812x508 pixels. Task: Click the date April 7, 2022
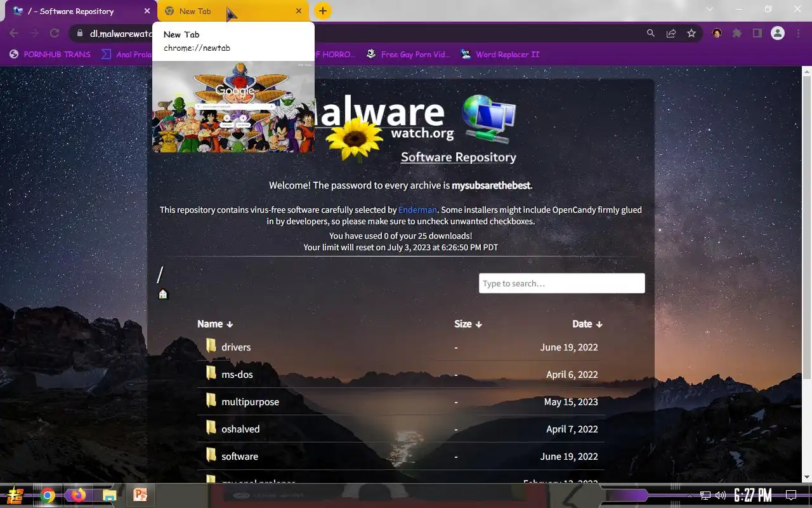(x=572, y=429)
